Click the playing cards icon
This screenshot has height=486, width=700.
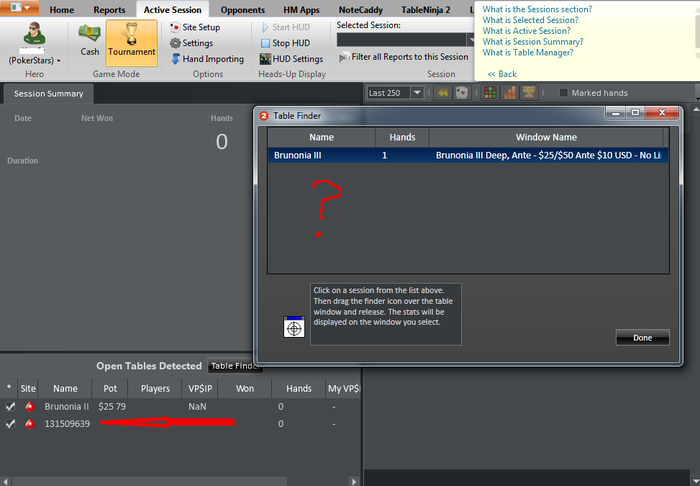(x=461, y=93)
